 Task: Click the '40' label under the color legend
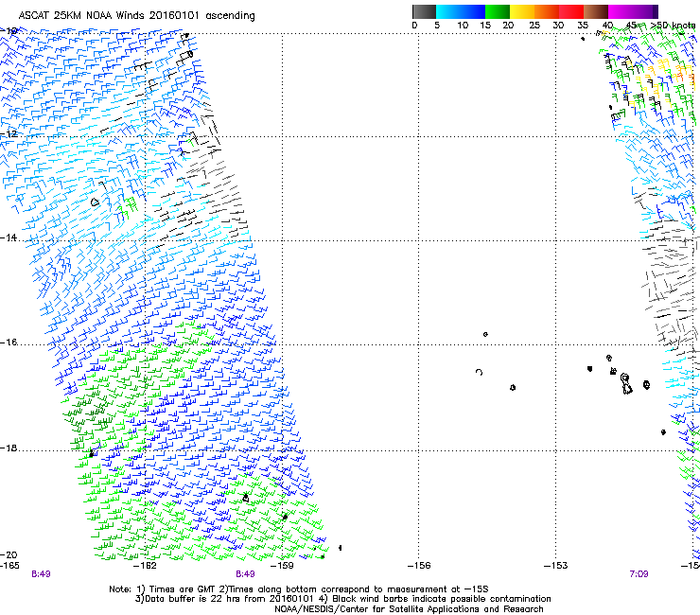coord(607,26)
